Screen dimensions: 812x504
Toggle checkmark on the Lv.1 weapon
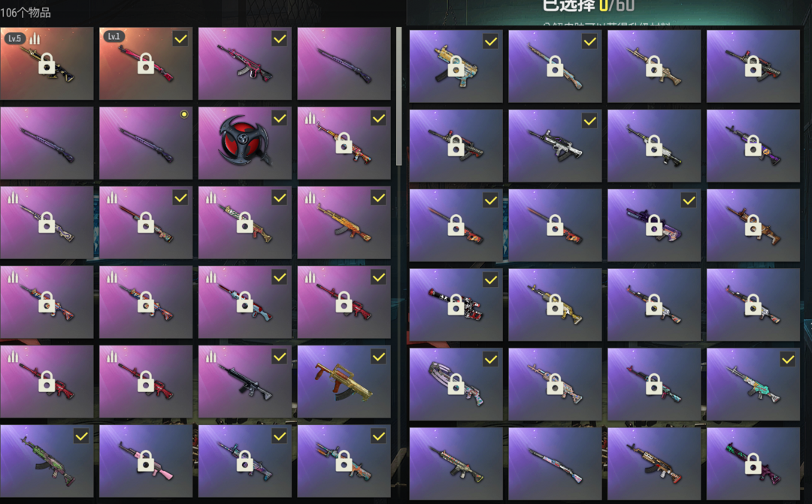click(180, 39)
